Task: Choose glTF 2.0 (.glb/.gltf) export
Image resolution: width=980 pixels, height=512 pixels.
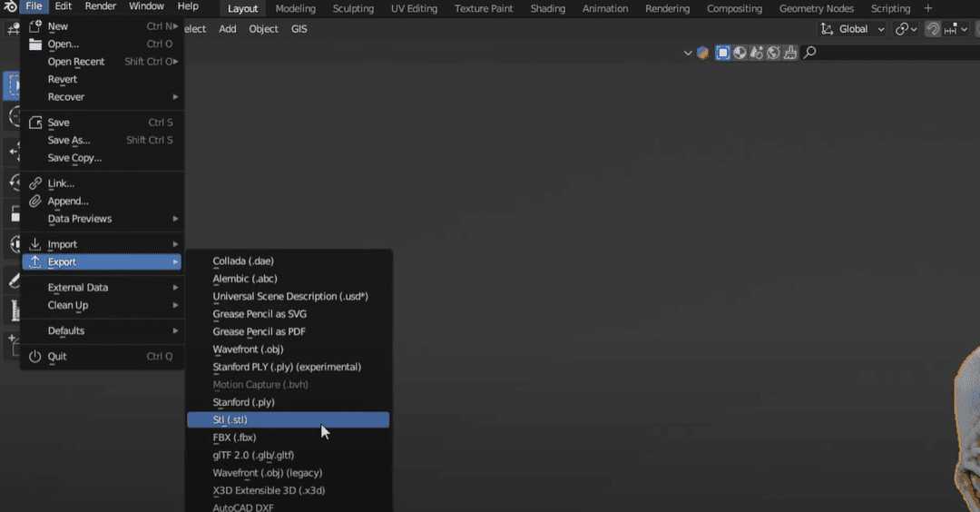Action: pyautogui.click(x=289, y=455)
